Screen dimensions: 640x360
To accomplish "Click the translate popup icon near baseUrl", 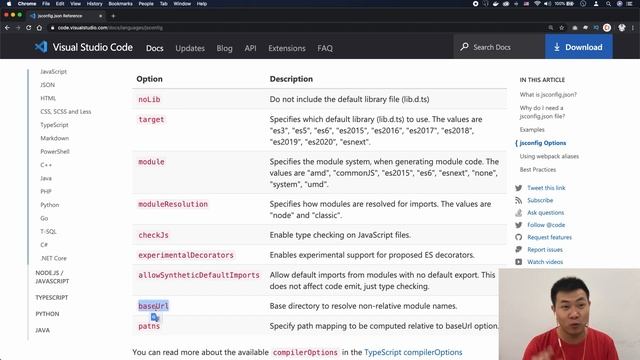I will coord(155,317).
